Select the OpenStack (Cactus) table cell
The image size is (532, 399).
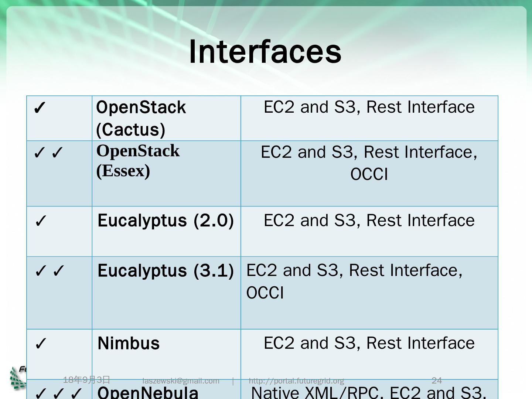click(141, 118)
